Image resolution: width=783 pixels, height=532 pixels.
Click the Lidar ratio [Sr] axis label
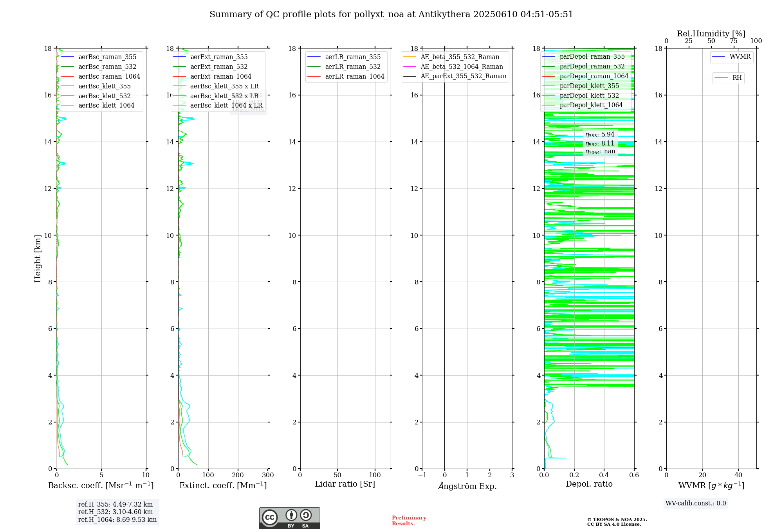coord(345,484)
